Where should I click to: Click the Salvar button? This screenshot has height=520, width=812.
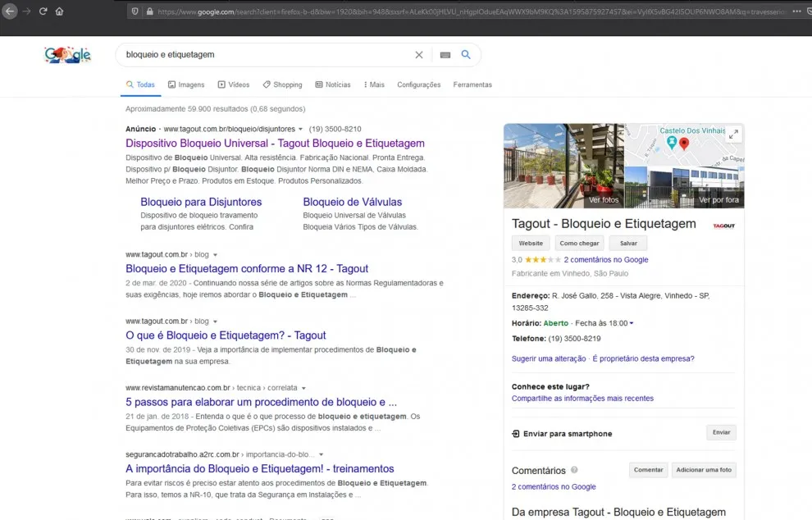pyautogui.click(x=628, y=243)
